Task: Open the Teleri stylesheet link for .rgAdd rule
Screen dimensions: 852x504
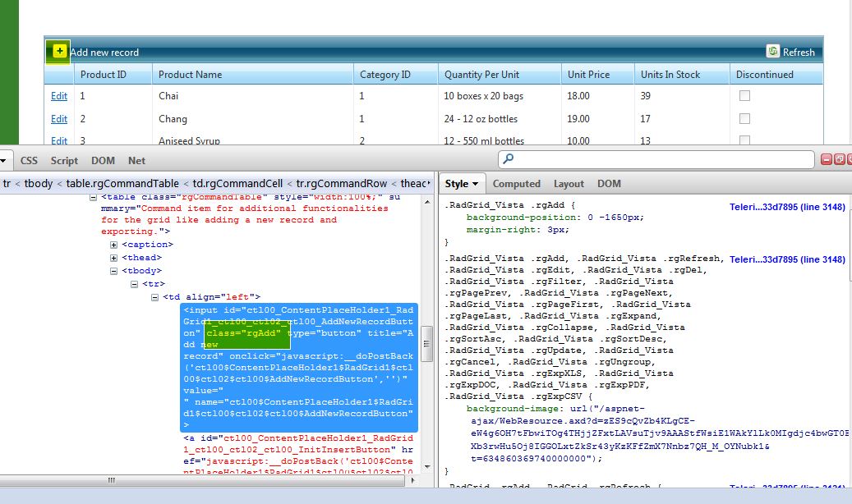Action: click(x=786, y=207)
